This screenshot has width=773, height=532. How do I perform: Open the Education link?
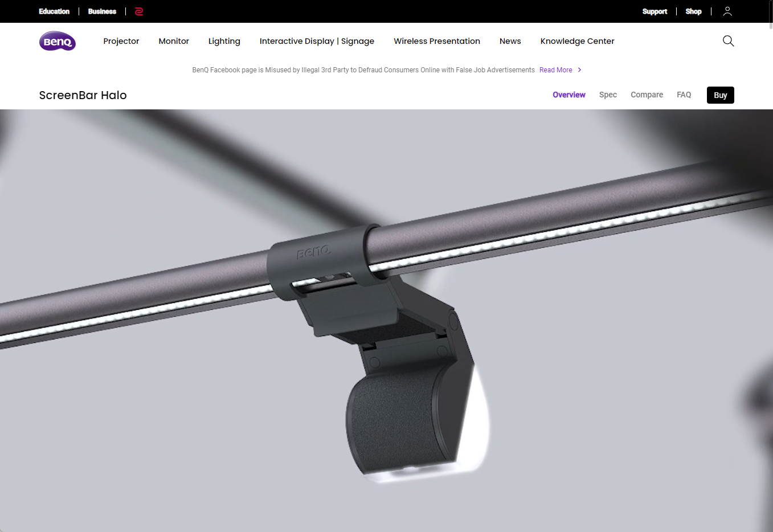point(54,11)
